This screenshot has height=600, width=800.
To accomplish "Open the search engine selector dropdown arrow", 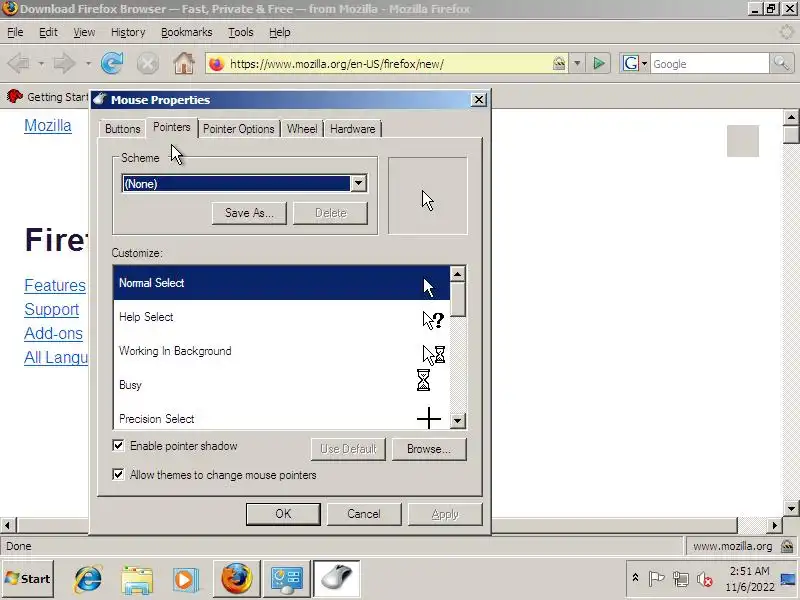I will point(644,64).
